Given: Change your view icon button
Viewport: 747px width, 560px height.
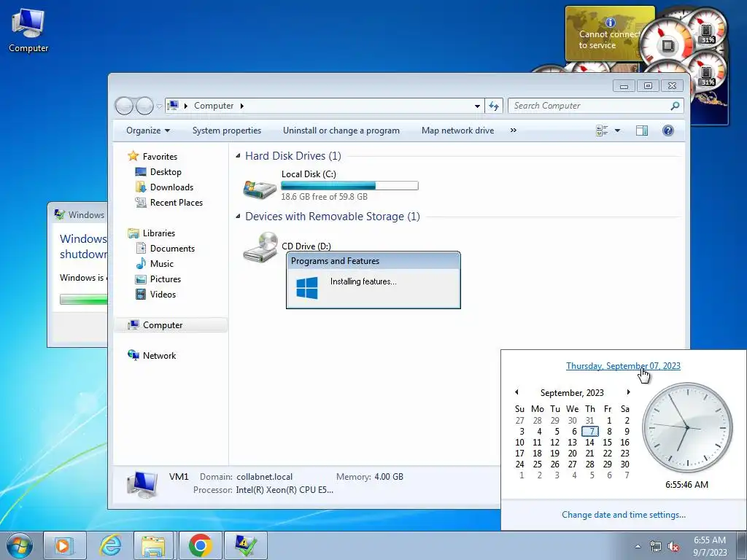Looking at the screenshot, I should coord(602,131).
